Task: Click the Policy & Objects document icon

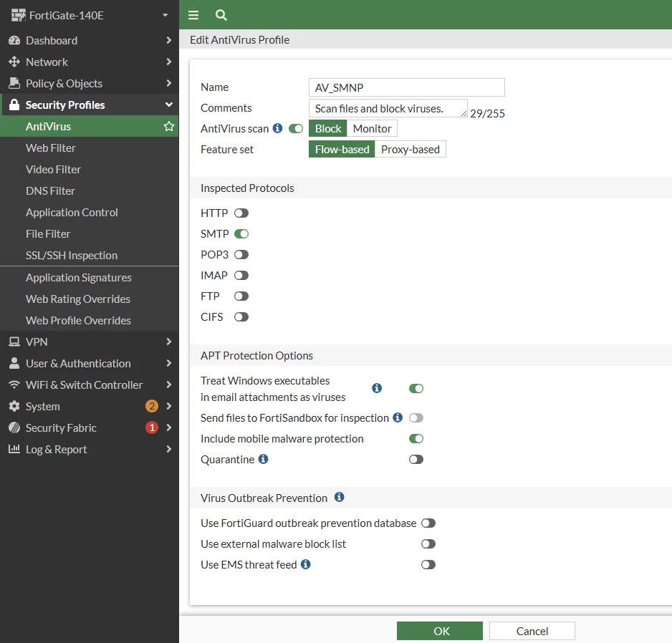Action: (14, 83)
